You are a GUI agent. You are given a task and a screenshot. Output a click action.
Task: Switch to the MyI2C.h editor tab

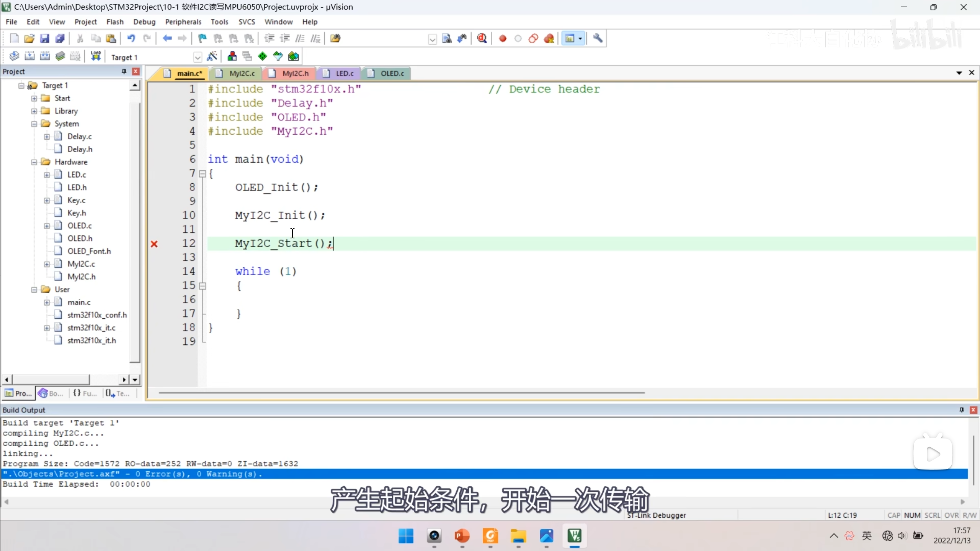(295, 73)
